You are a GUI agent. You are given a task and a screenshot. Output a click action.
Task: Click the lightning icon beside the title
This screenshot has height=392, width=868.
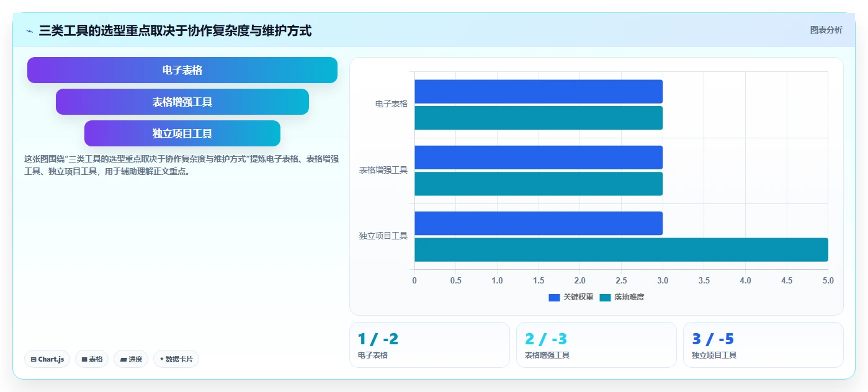pyautogui.click(x=30, y=31)
